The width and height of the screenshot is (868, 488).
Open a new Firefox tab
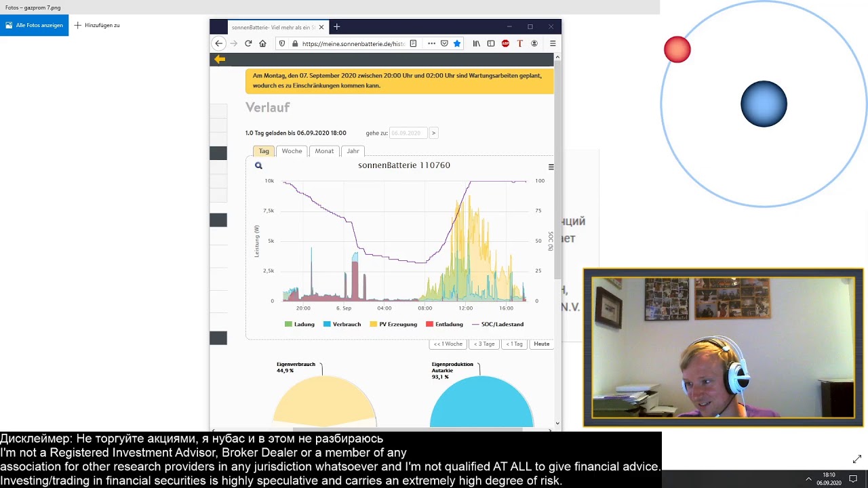(x=336, y=27)
